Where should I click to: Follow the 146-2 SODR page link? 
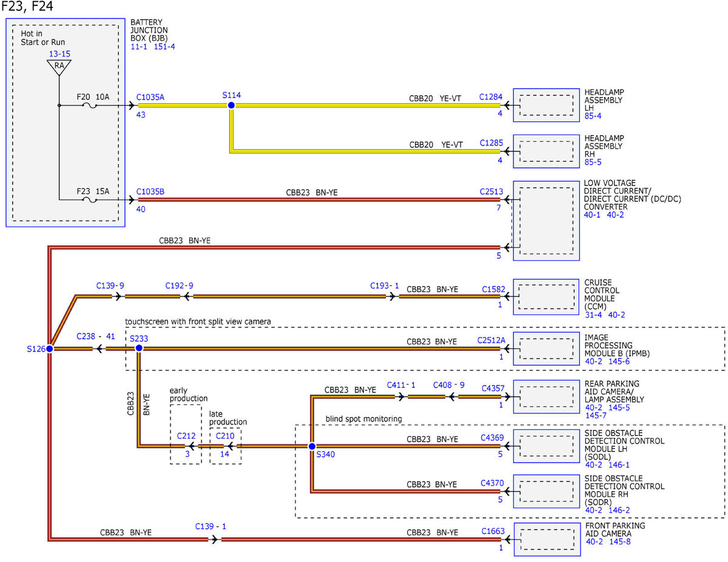click(x=619, y=510)
